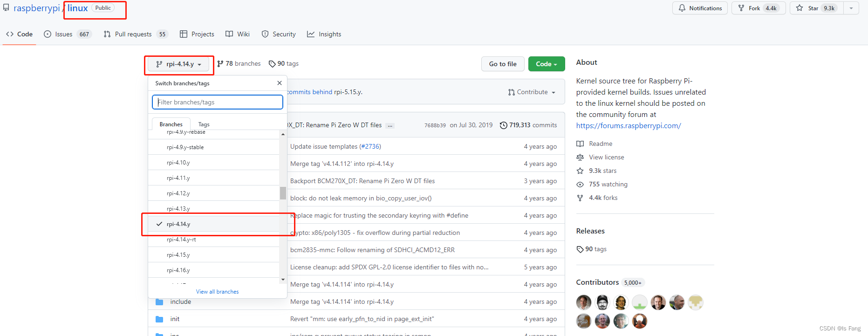Collapse the rpi-4.14.y branch selector dropdown
The height and width of the screenshot is (336, 868).
178,64
